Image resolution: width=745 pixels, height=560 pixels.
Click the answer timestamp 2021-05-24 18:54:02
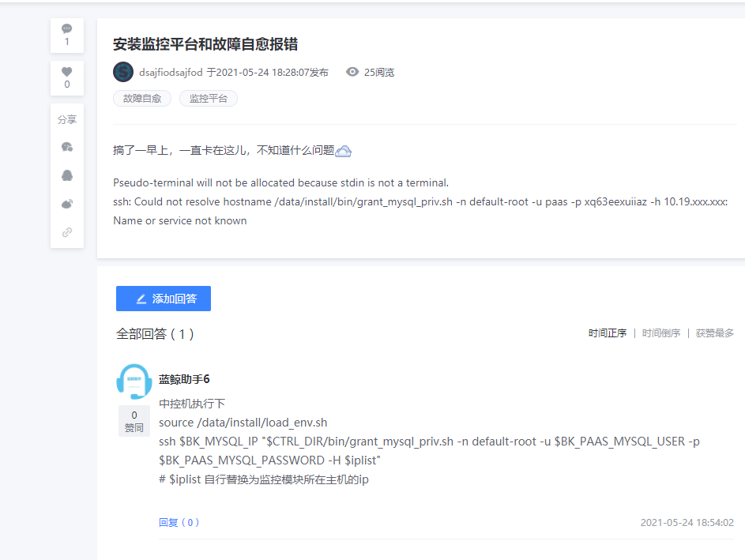coord(687,522)
